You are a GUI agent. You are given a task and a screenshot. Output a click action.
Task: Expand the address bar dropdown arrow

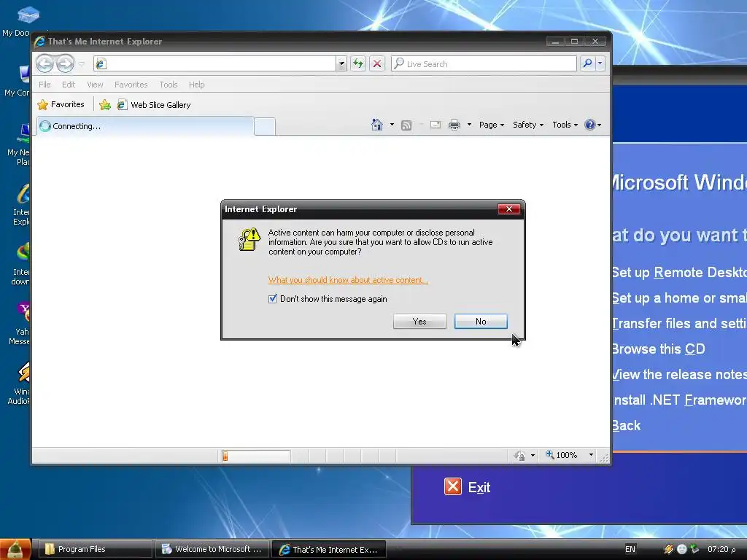[x=341, y=63]
